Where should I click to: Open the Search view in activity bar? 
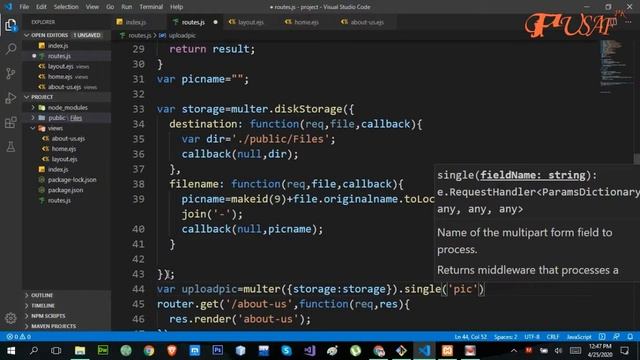pos(11,49)
